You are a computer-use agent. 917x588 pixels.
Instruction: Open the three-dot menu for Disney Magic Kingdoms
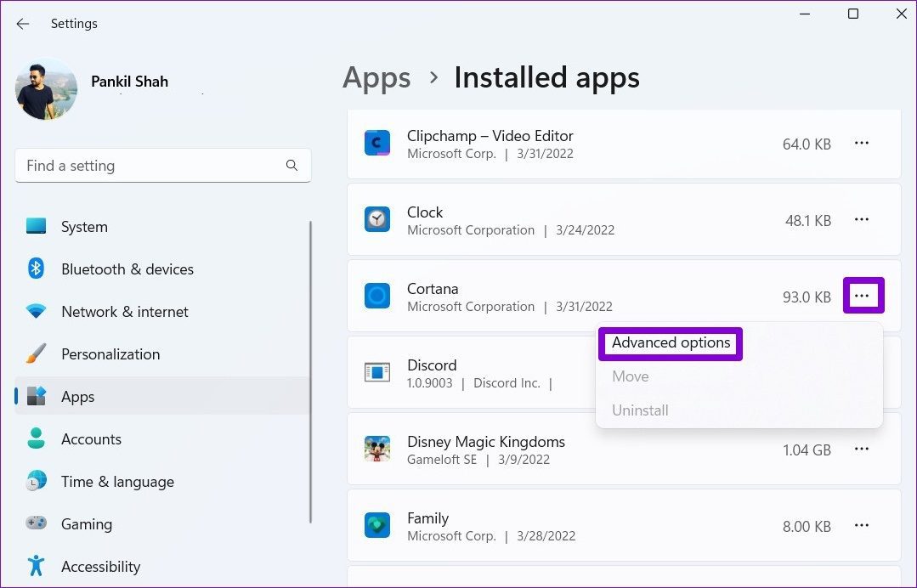[862, 449]
